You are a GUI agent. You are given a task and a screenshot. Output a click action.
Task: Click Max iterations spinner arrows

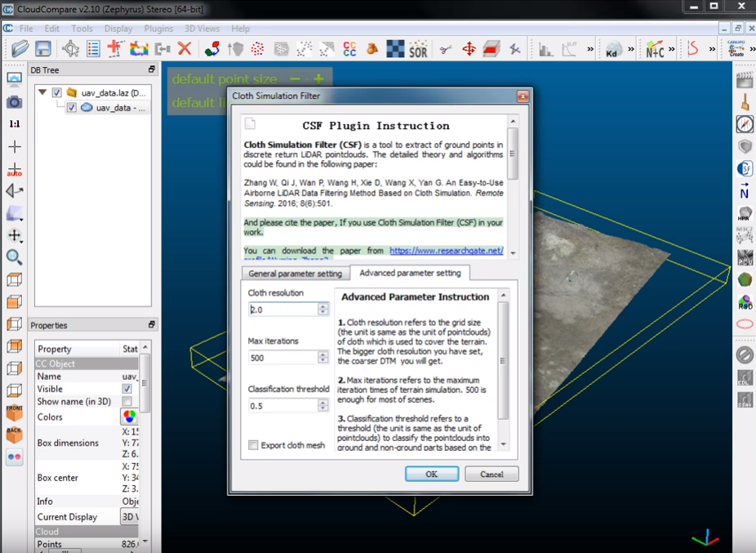point(323,358)
